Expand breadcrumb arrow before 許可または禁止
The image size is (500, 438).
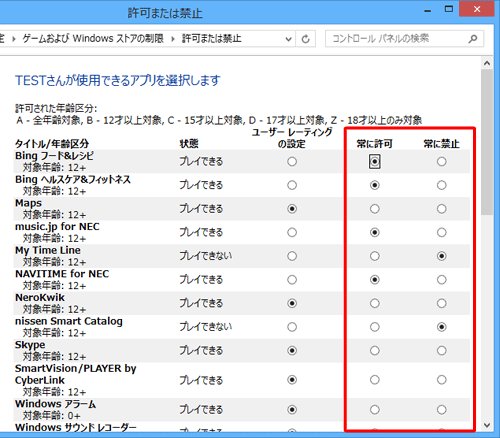click(x=173, y=39)
